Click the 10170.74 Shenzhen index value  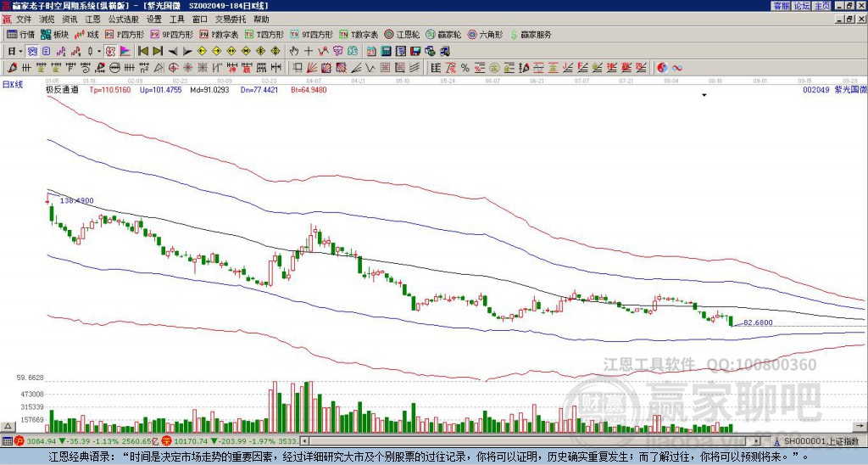pyautogui.click(x=190, y=441)
